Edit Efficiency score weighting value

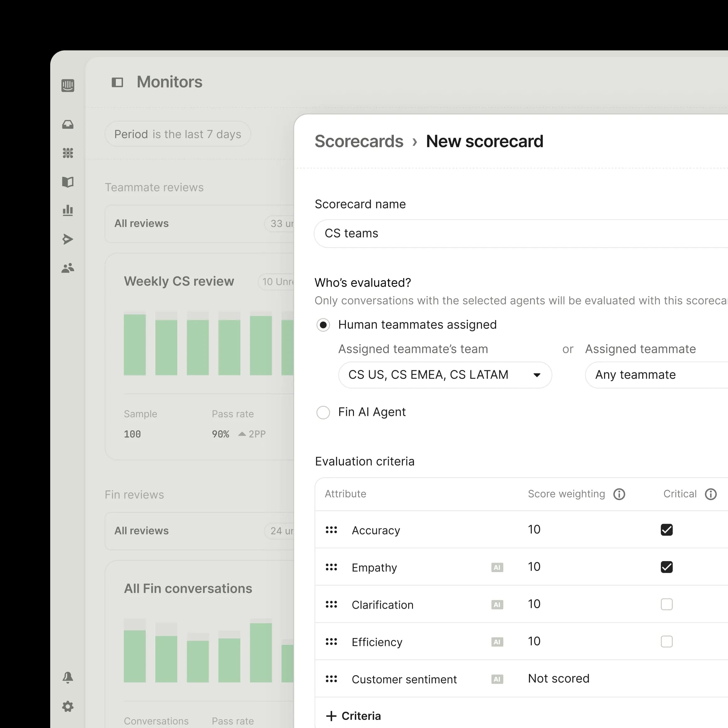pyautogui.click(x=534, y=641)
